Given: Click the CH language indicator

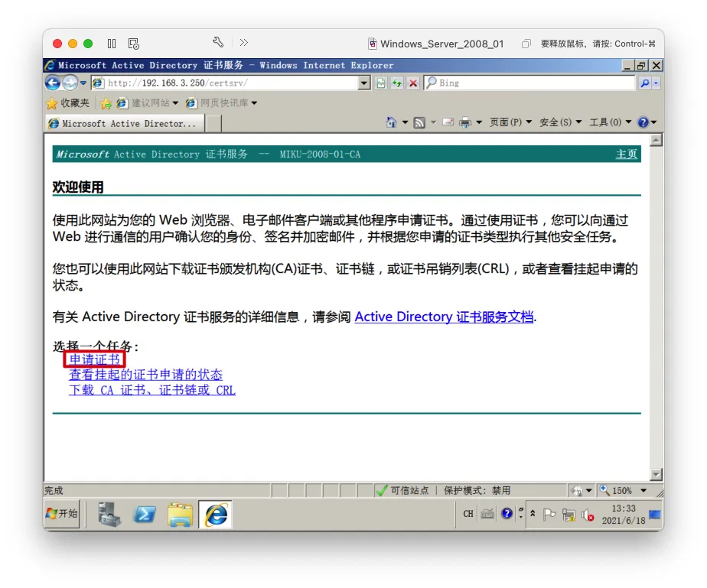Looking at the screenshot, I should coord(468,514).
